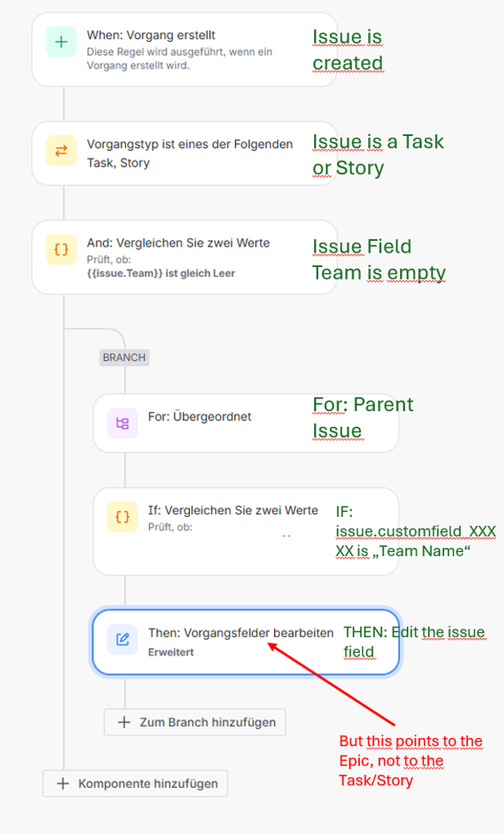
Task: Click 'Komponente hinzufügen' button
Action: (x=135, y=784)
